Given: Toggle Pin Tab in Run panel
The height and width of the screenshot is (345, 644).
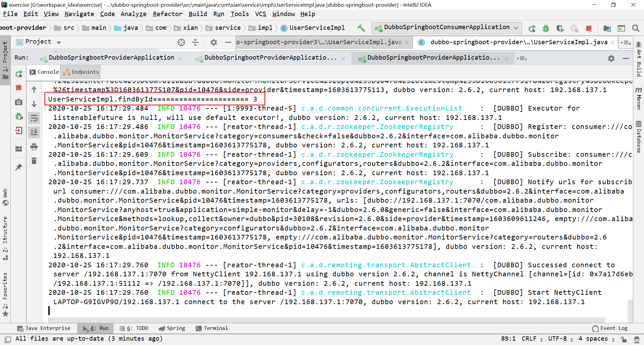Looking at the screenshot, I should tap(19, 167).
